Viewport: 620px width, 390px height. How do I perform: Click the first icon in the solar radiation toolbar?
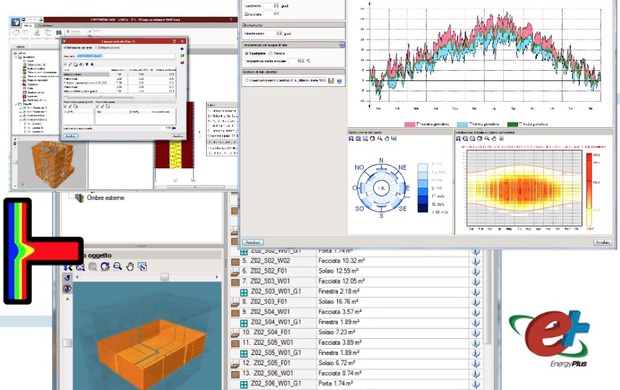pyautogui.click(x=459, y=139)
